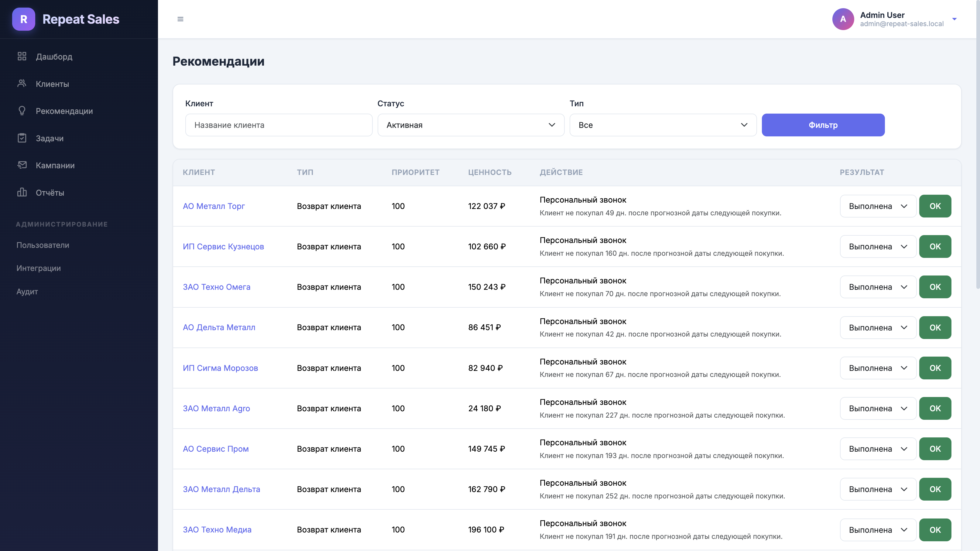This screenshot has width=980, height=551.
Task: Click the Repeat Sales logo icon
Action: pyautogui.click(x=24, y=19)
